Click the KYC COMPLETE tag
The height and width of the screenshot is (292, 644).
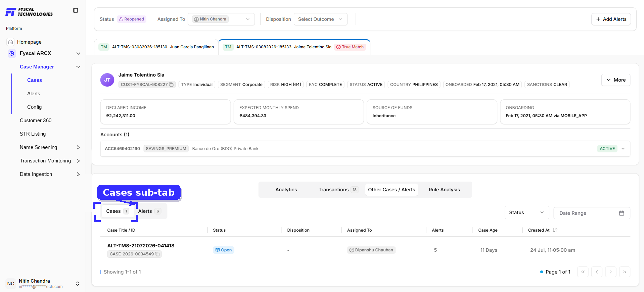pos(325,85)
